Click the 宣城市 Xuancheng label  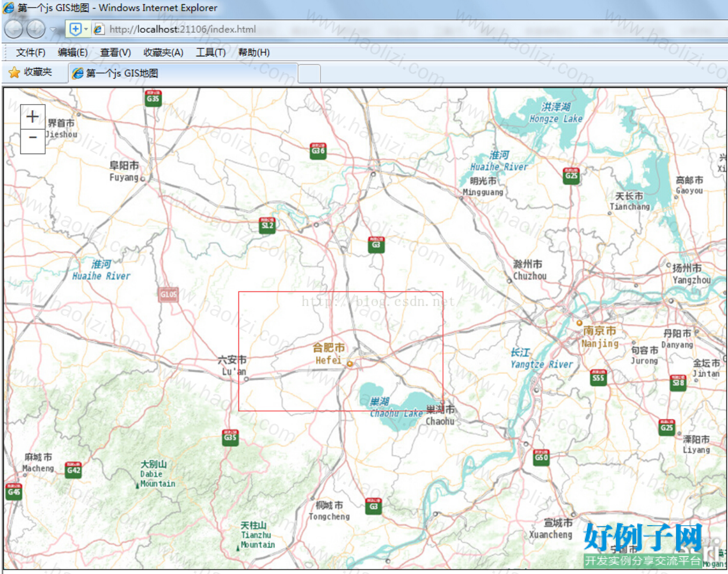point(551,528)
